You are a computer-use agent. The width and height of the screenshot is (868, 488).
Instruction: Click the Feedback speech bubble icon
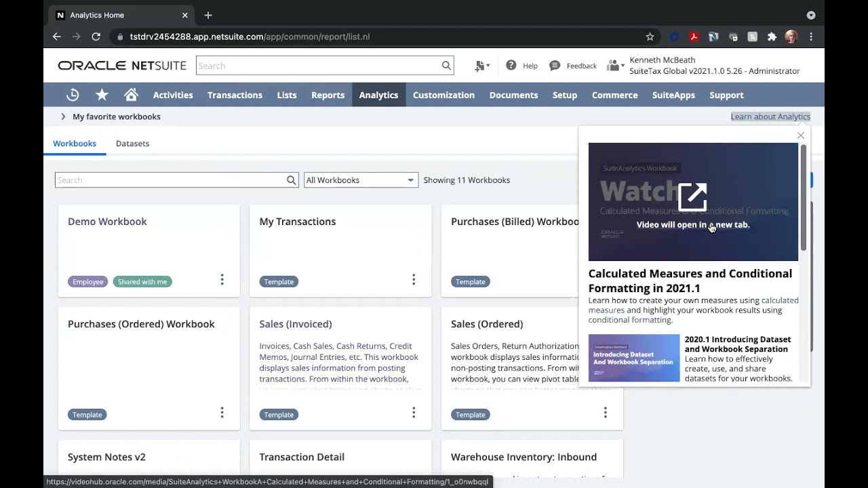(x=555, y=65)
